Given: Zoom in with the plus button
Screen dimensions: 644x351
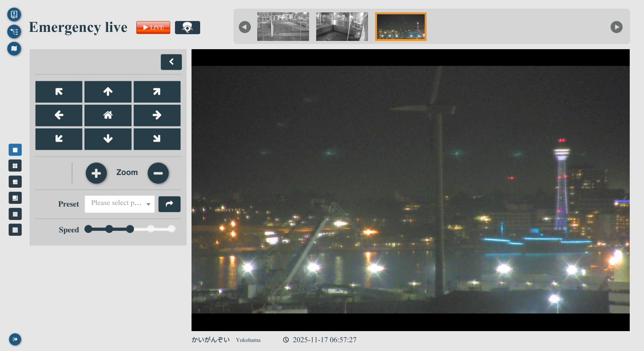Looking at the screenshot, I should pyautogui.click(x=96, y=173).
